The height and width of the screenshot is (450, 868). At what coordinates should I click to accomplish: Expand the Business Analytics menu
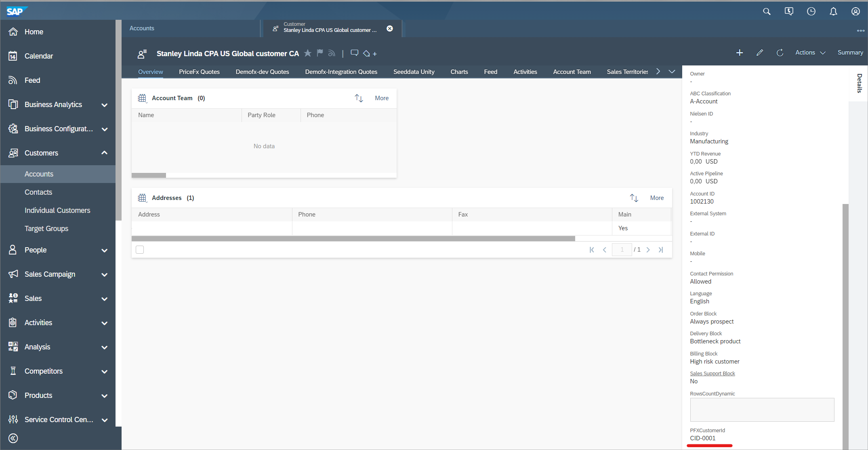click(105, 105)
